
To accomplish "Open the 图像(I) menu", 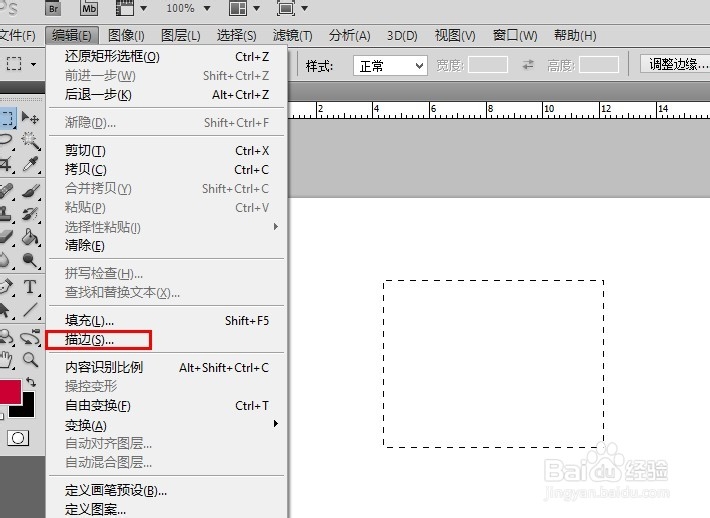I will 126,35.
